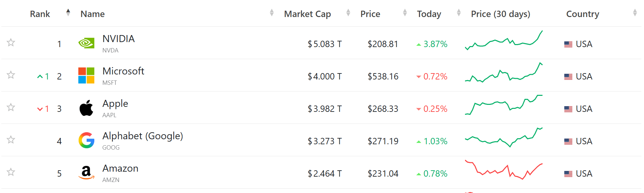The width and height of the screenshot is (644, 193).
Task: Click the Google logo
Action: click(86, 140)
